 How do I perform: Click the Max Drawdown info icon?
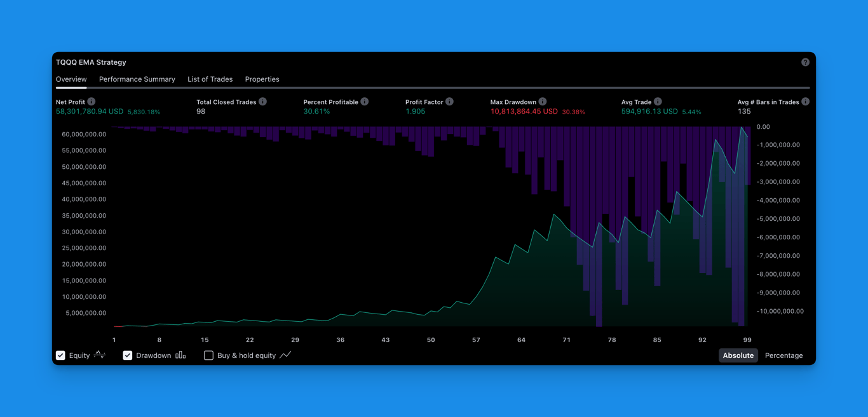click(543, 102)
